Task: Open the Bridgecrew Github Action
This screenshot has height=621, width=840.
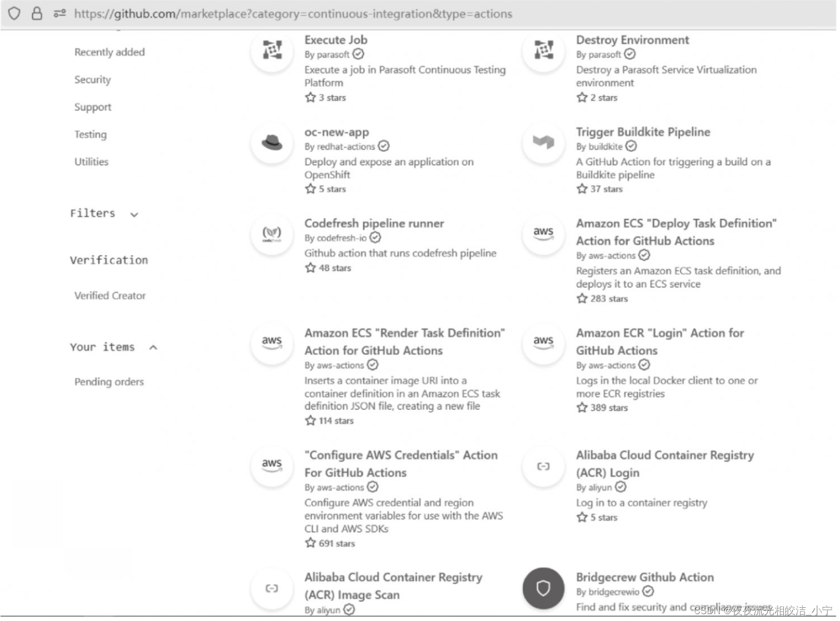Action: [645, 577]
